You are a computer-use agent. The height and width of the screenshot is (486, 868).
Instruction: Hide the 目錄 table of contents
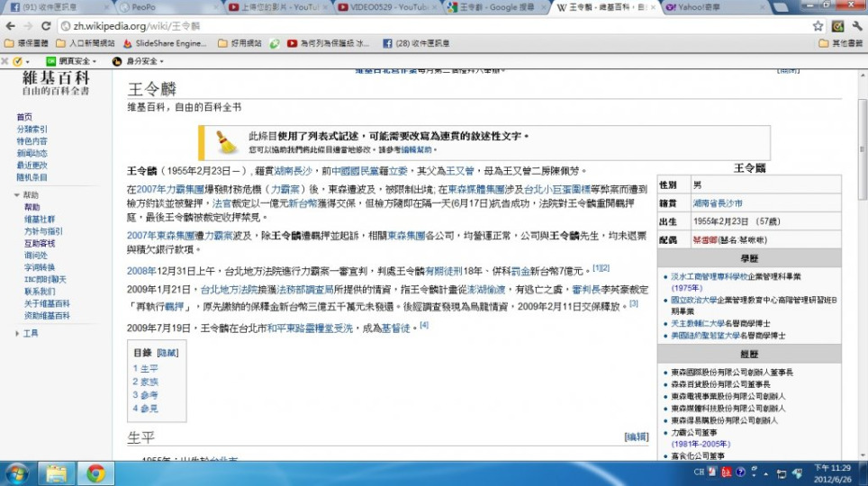(x=168, y=353)
